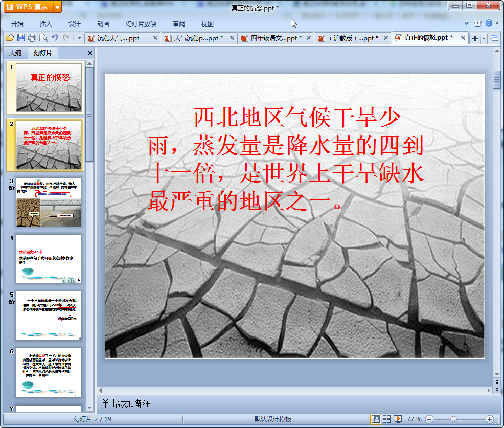The width and height of the screenshot is (504, 428).
Task: Click thumbnail pane scroll up arrow
Action: coord(90,64)
